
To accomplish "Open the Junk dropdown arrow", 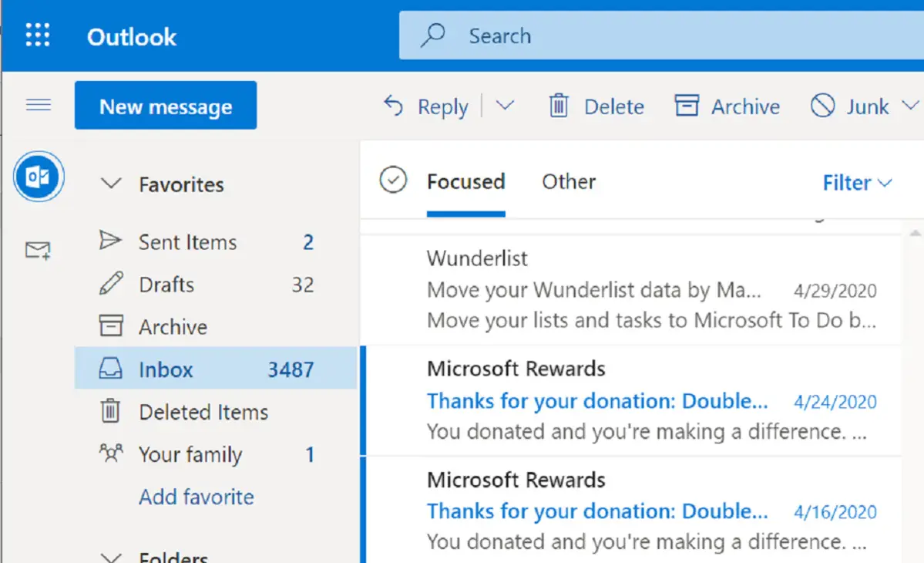I will 910,106.
